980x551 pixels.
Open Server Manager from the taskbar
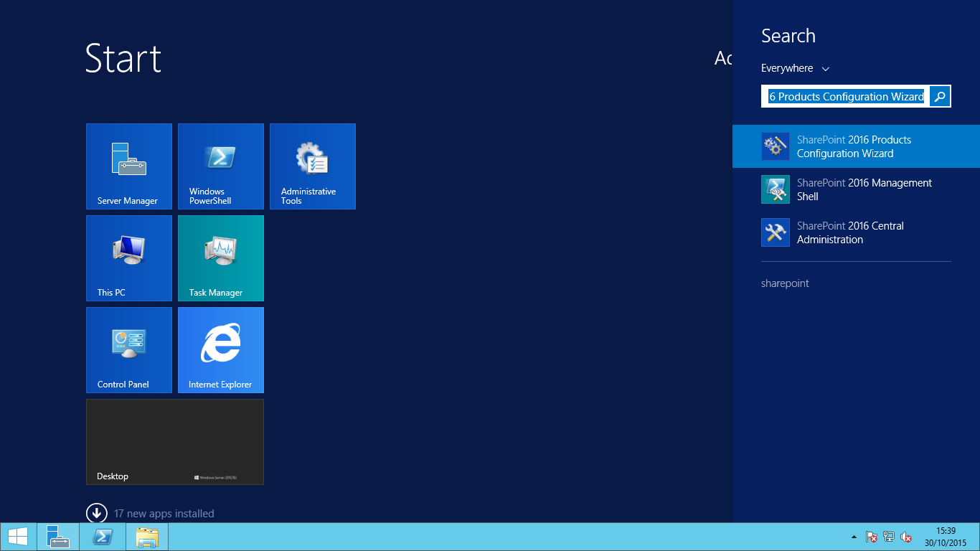click(x=58, y=537)
